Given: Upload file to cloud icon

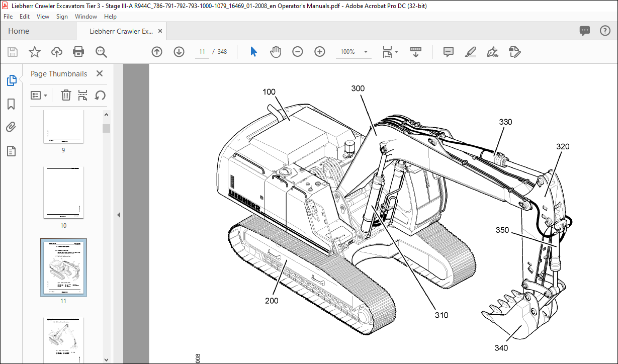Looking at the screenshot, I should coord(57,52).
